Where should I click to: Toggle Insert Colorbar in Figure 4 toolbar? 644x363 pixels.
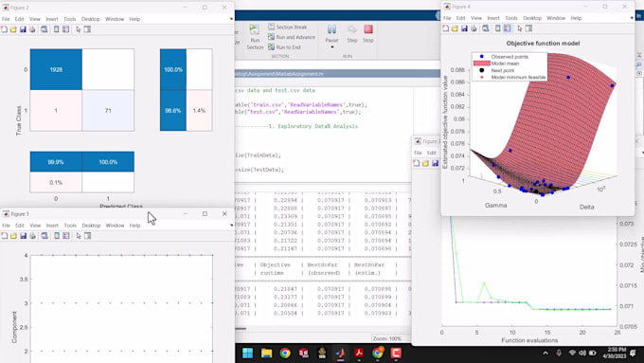pyautogui.click(x=498, y=28)
